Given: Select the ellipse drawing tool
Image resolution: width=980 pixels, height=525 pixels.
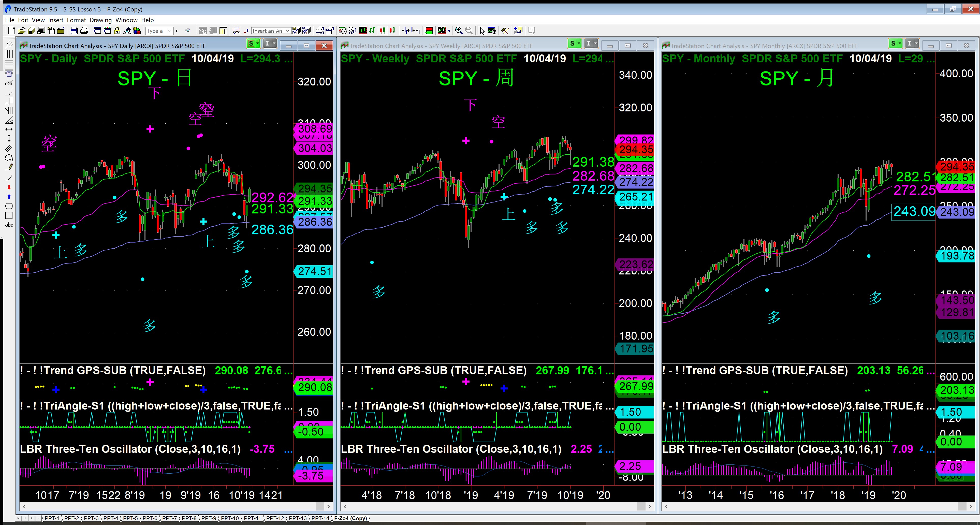Looking at the screenshot, I should point(9,206).
